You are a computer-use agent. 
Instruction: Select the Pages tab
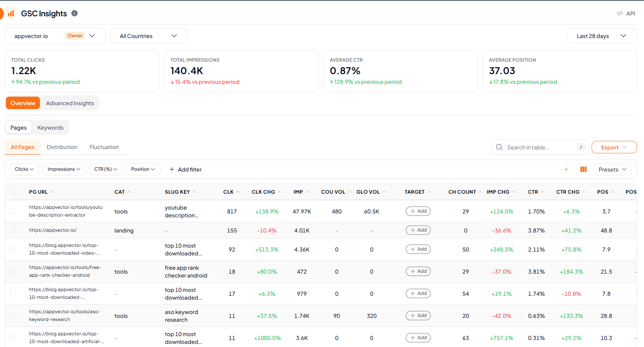[19, 127]
